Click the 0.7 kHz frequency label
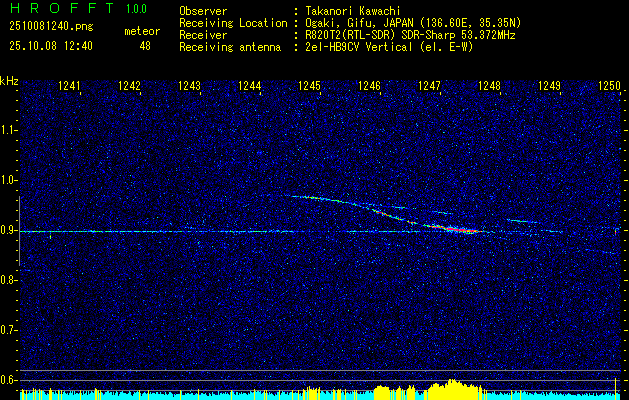 (8, 330)
